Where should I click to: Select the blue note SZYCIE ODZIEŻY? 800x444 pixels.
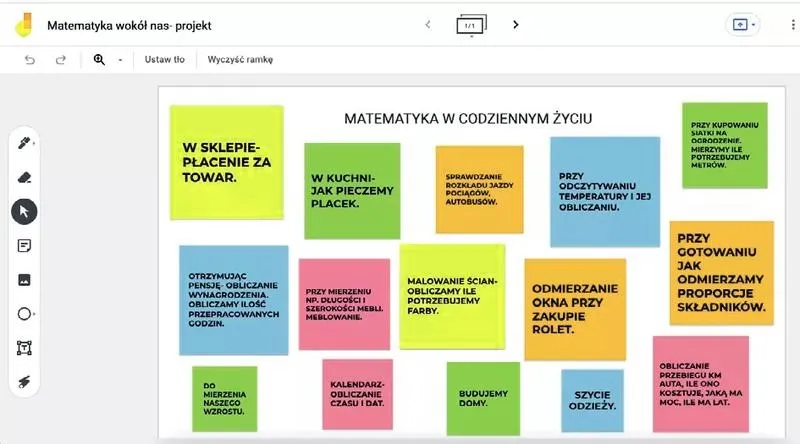point(592,401)
